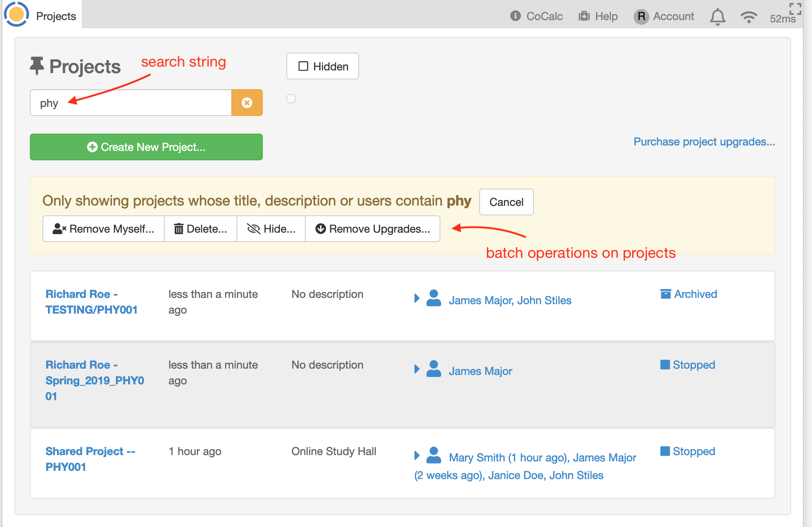Clear the search with orange X
The height and width of the screenshot is (527, 812).
coord(247,103)
